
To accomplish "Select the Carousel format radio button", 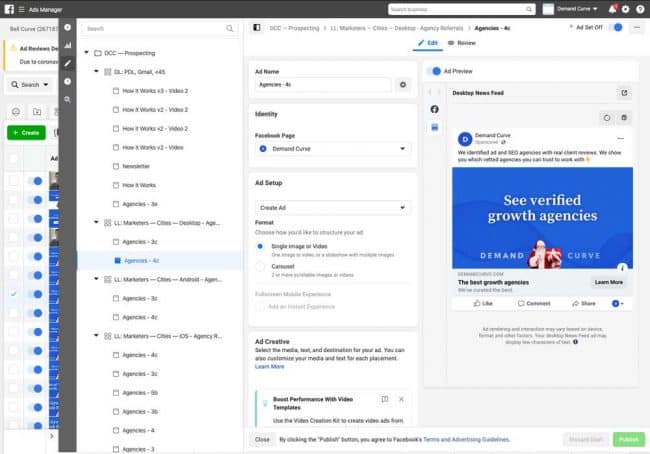I will (x=261, y=268).
